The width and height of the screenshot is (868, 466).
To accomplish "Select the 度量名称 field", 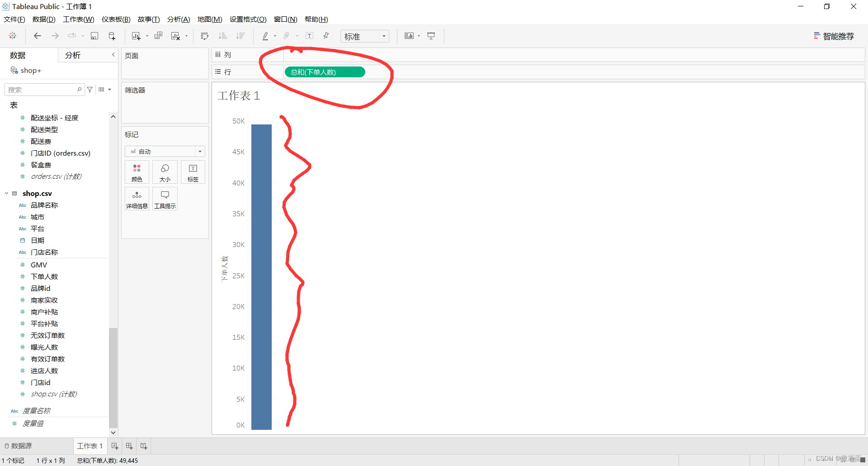I will (36, 411).
